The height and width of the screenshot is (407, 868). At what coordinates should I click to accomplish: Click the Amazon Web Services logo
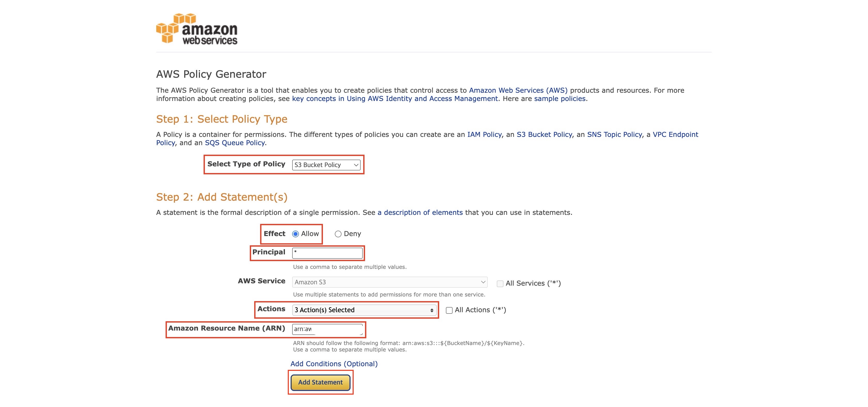[x=197, y=29]
